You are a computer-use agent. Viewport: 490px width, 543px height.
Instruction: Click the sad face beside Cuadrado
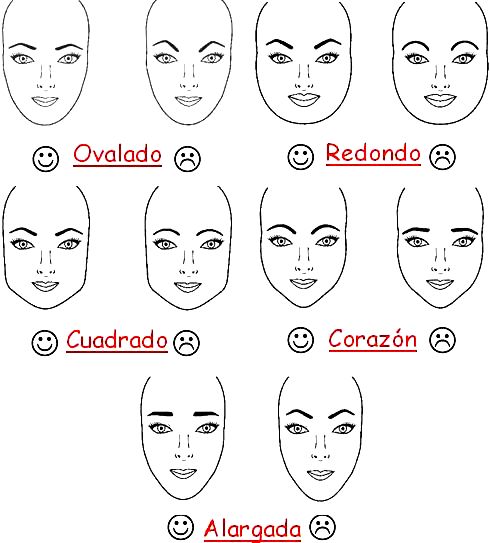tap(187, 343)
